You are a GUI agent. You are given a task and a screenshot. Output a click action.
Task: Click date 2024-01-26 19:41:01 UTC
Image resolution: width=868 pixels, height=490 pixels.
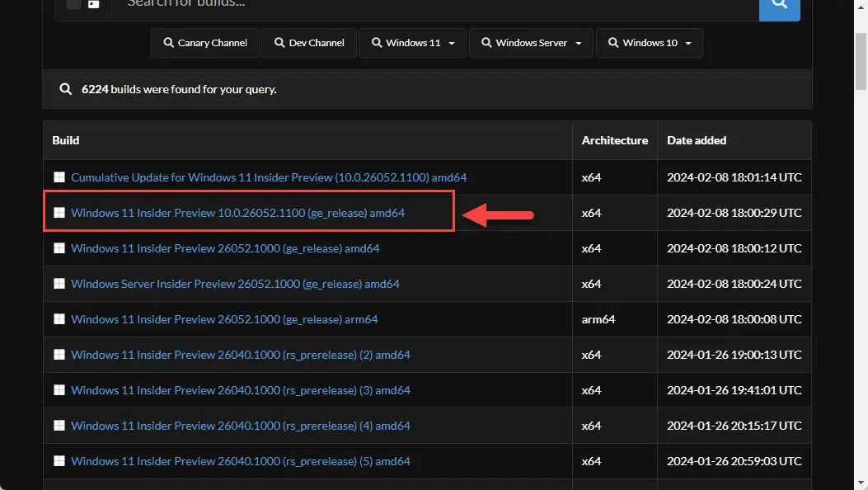pyautogui.click(x=734, y=390)
